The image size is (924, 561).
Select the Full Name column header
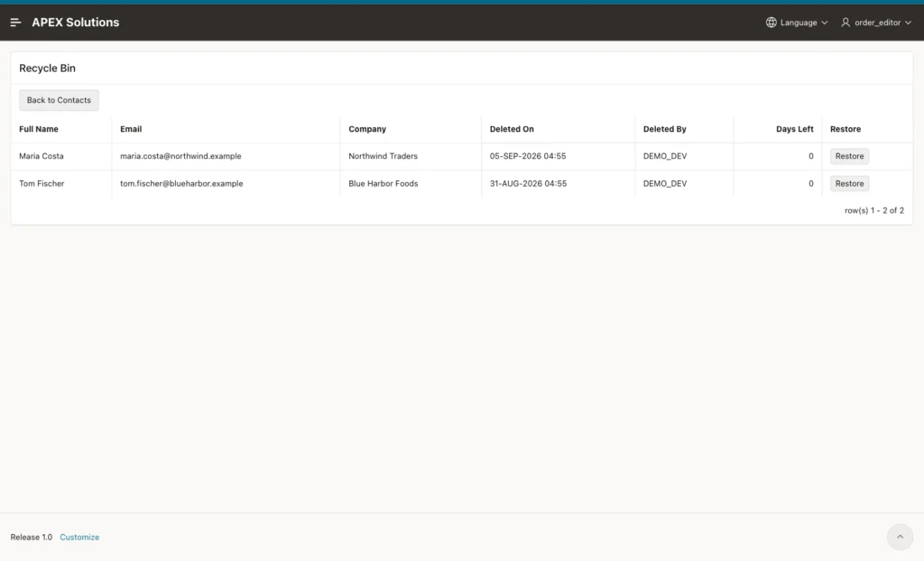tap(38, 129)
